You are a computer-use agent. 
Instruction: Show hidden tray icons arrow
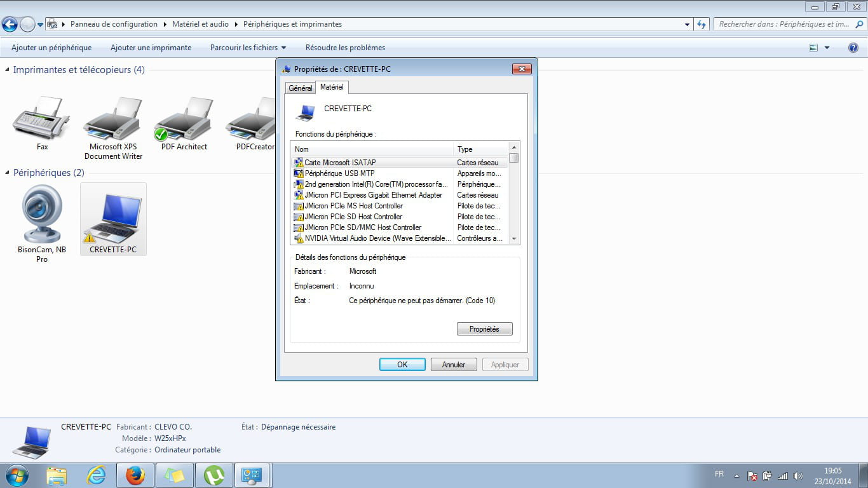(736, 475)
